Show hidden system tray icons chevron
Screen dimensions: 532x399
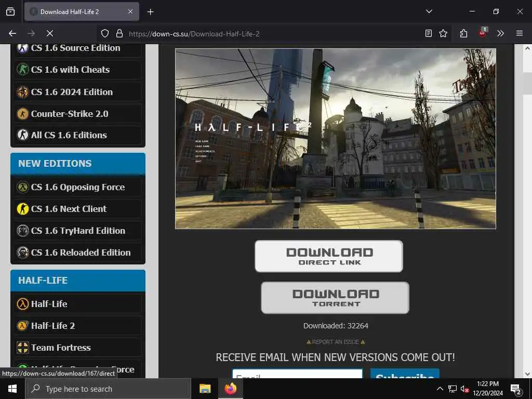[x=440, y=389]
